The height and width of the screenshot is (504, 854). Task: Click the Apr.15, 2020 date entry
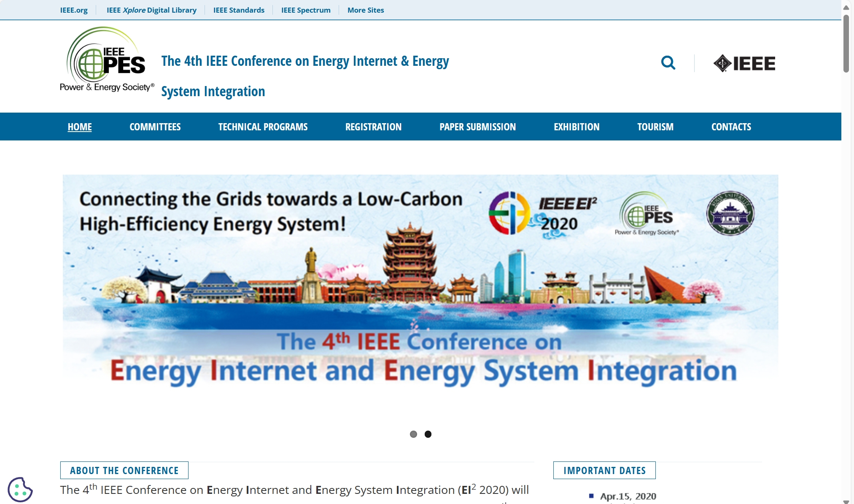click(628, 496)
